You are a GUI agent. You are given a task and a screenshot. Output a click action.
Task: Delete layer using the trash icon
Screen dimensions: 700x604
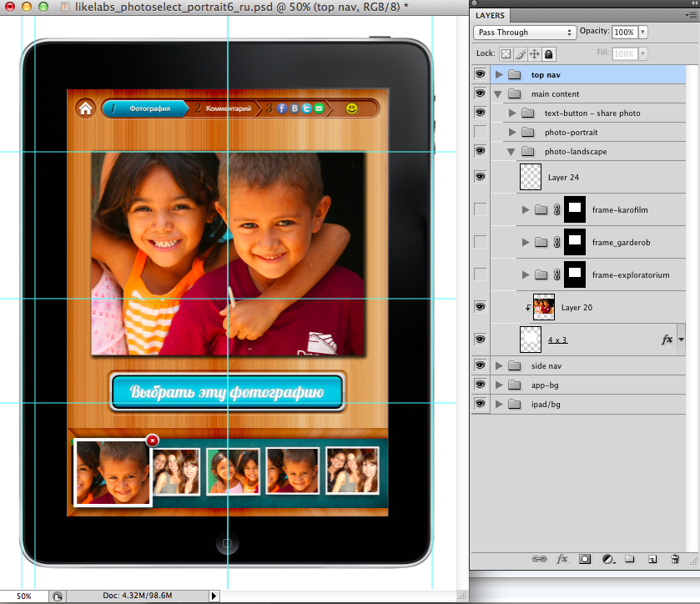tap(675, 560)
